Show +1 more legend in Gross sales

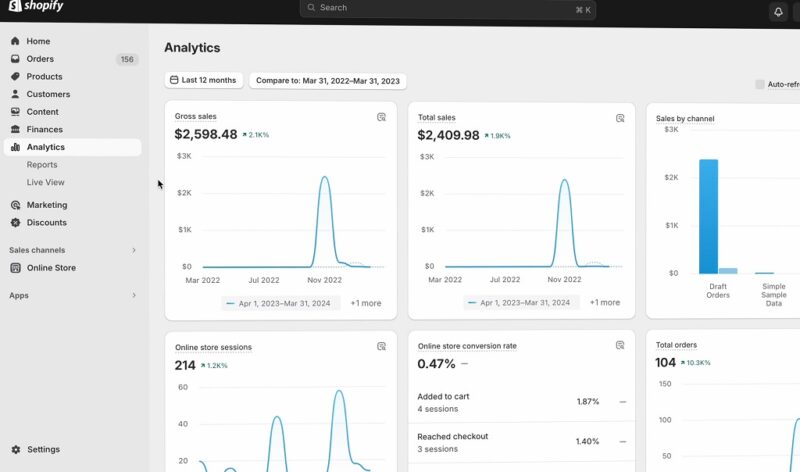365,303
